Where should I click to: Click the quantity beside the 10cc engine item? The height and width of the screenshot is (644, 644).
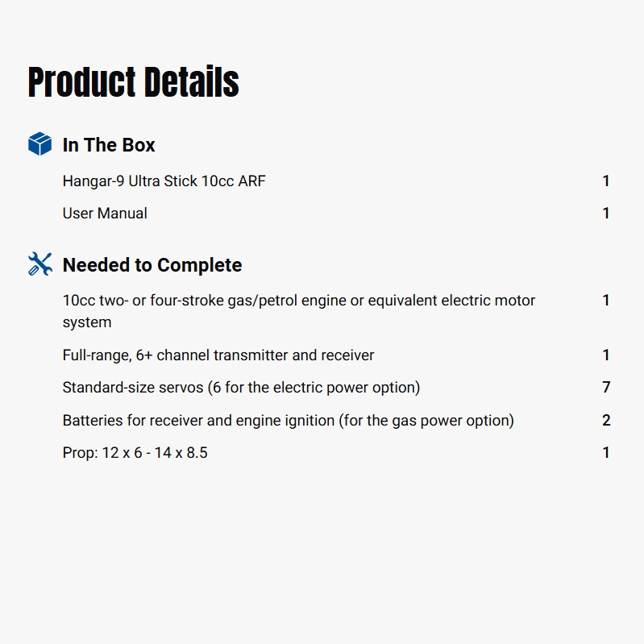click(606, 301)
